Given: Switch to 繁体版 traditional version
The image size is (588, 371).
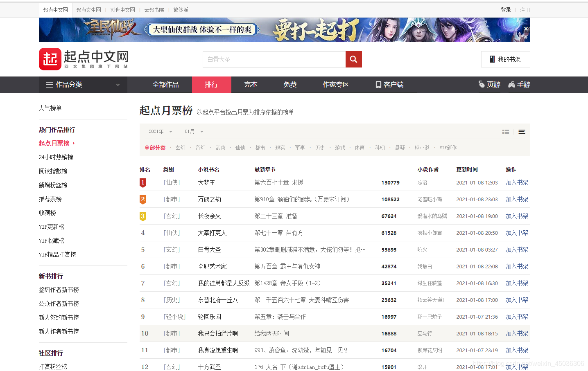Looking at the screenshot, I should coord(181,10).
